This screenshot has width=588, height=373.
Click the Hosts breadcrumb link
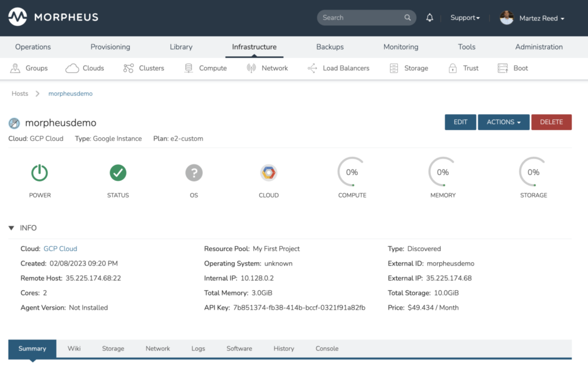point(20,94)
